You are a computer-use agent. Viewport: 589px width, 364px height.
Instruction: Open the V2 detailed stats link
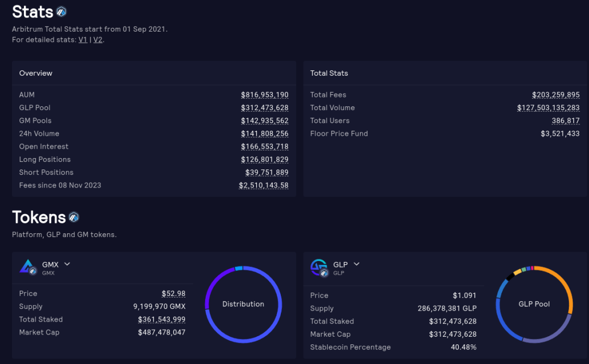[x=98, y=40]
